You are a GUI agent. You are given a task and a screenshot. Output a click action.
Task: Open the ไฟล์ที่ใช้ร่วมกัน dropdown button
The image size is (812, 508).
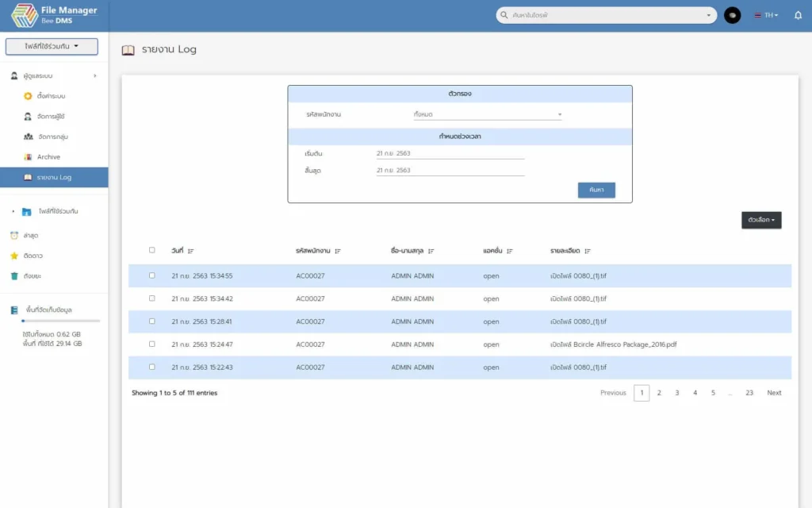click(x=52, y=47)
